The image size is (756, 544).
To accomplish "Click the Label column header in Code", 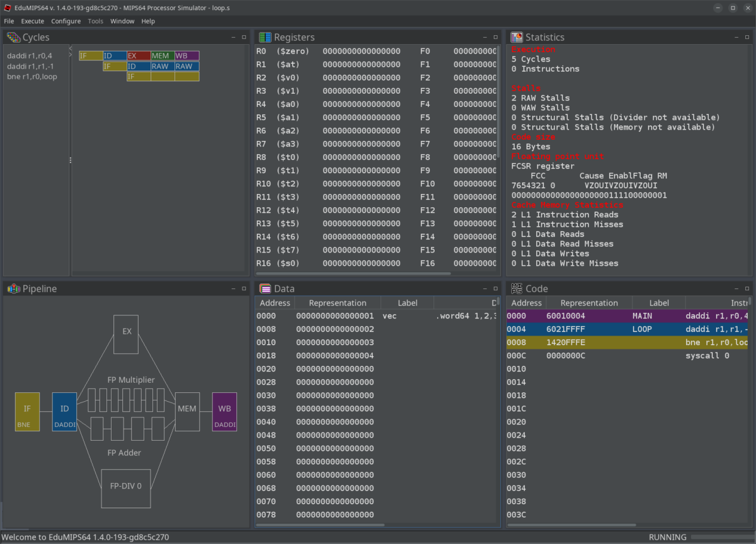I will click(659, 303).
